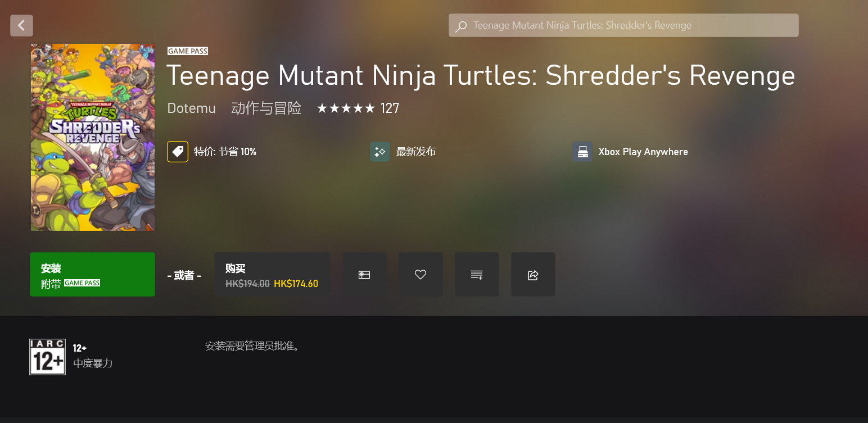Add the game to a list
Screen dimensions: 868x423
click(477, 274)
